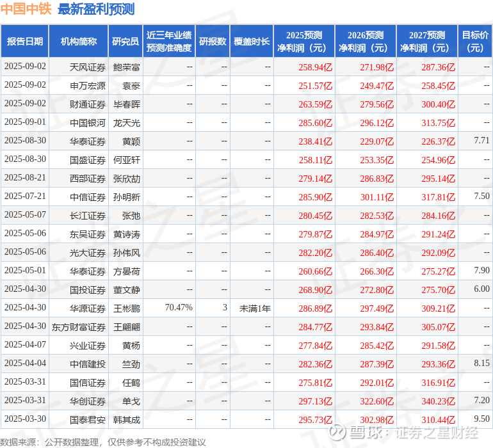Click the 覆盖时长 column header
Screen dimensions: 493x448
click(252, 41)
